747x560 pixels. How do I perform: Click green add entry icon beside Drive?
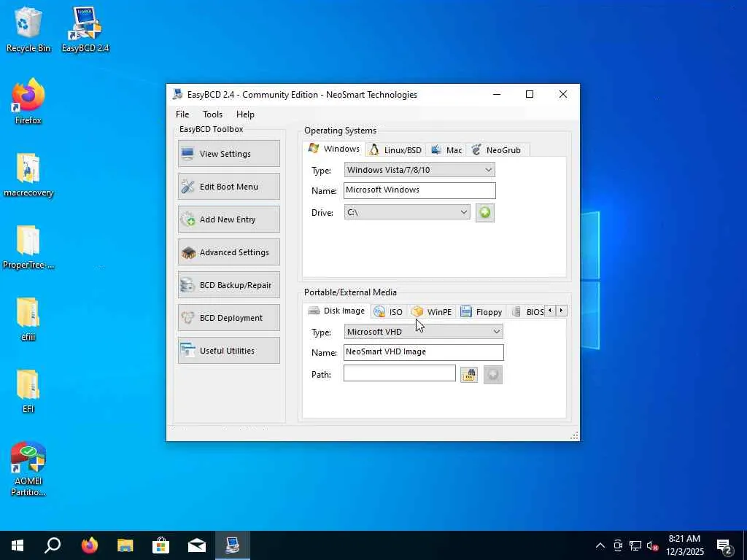[484, 212]
